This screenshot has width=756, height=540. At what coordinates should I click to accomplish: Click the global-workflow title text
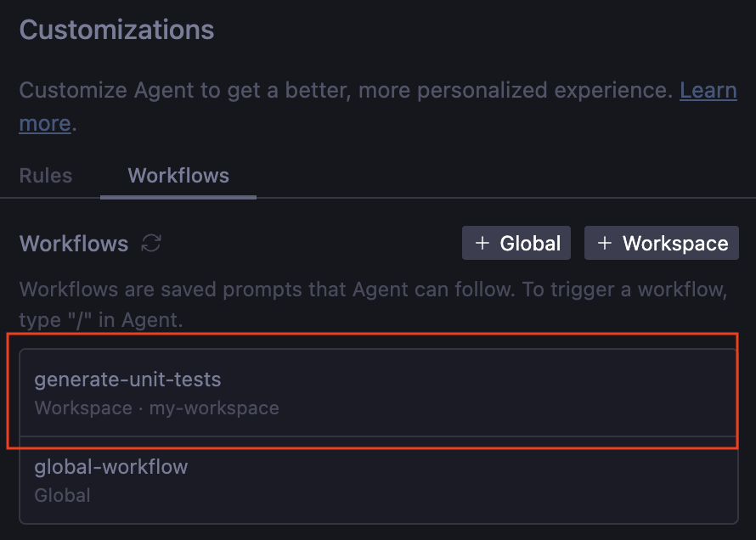111,466
